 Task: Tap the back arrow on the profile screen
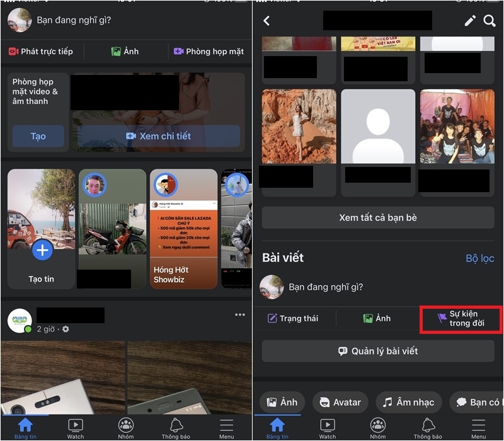[x=266, y=21]
